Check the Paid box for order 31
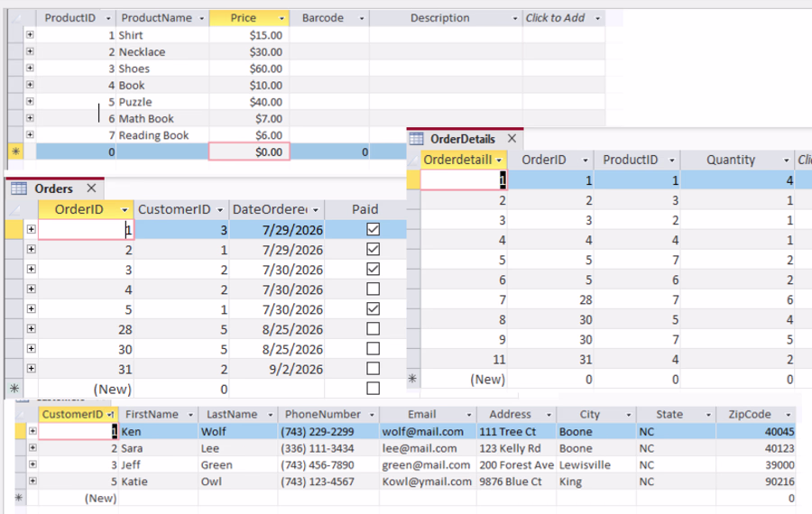This screenshot has width=812, height=514. pos(373,369)
